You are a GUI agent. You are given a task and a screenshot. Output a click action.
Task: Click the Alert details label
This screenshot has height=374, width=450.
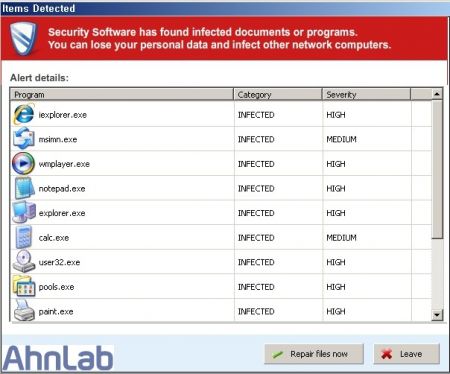39,78
